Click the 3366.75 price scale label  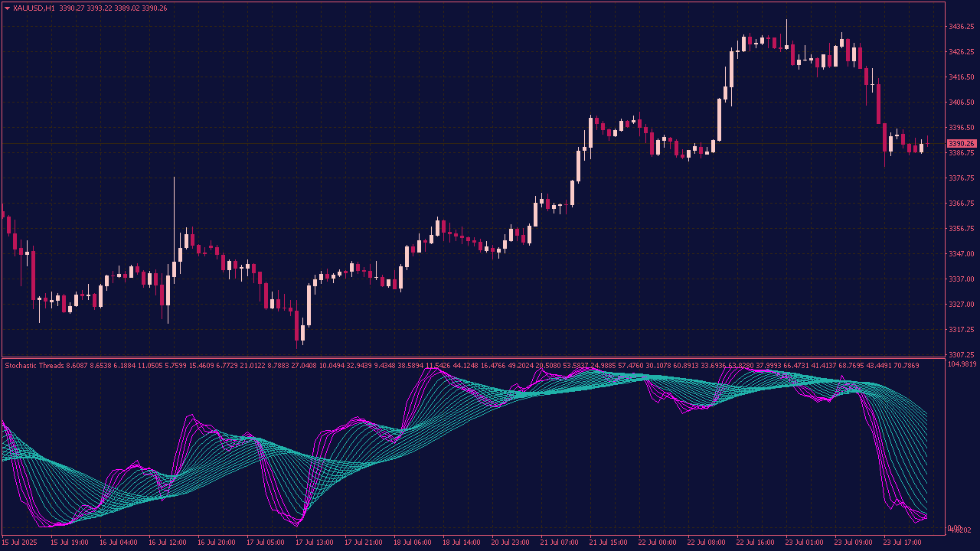coord(961,204)
